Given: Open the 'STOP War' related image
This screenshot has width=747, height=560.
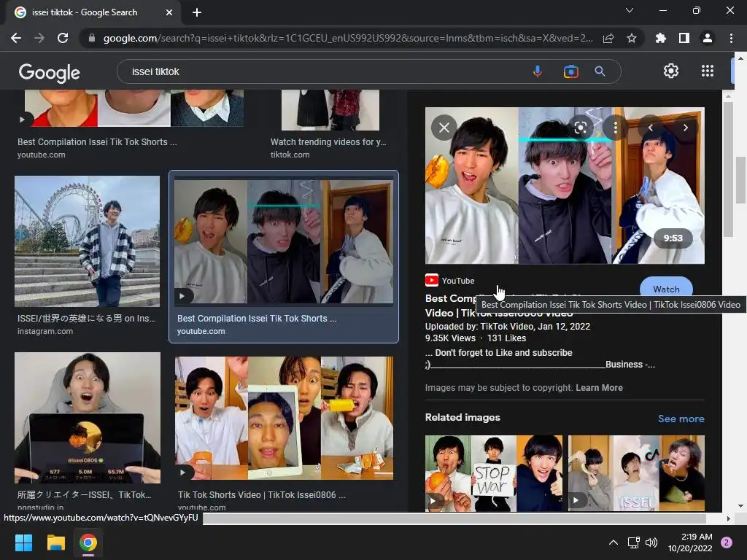Looking at the screenshot, I should coord(494,472).
